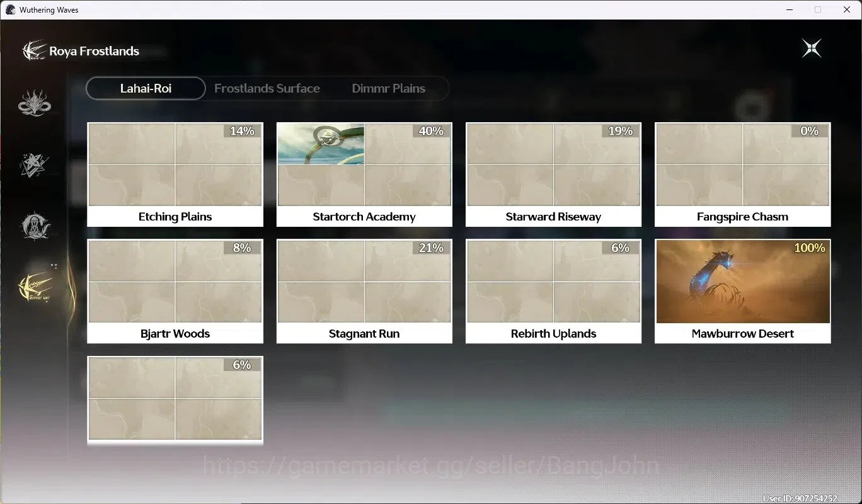The width and height of the screenshot is (862, 504).
Task: Click the Roya Frostlands header logo icon
Action: coord(34,51)
